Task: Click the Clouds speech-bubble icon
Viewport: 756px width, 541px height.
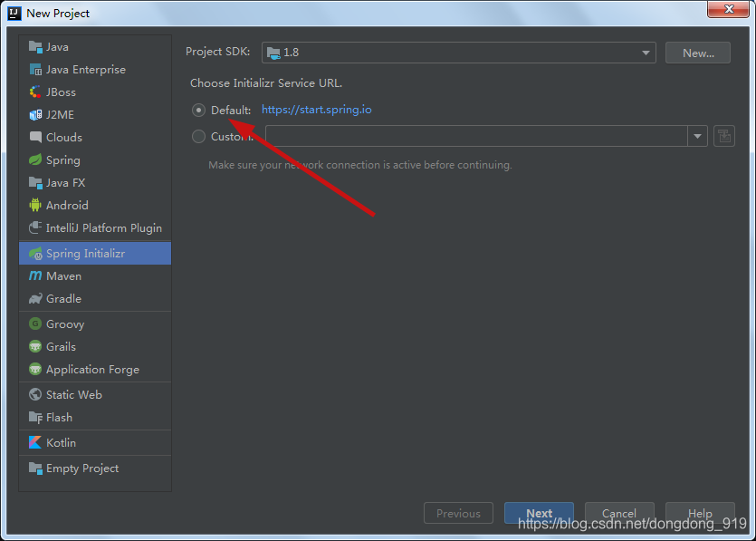Action: pos(35,137)
